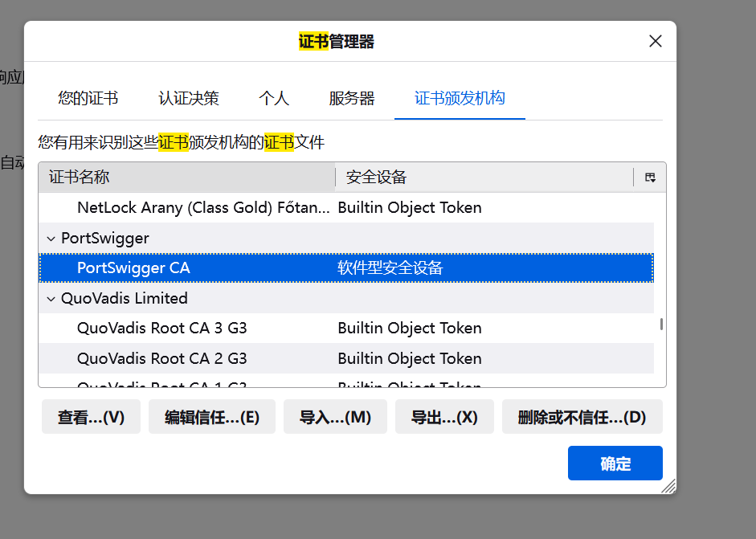The width and height of the screenshot is (756, 539).
Task: Confirm with the 确定 button
Action: (x=615, y=463)
